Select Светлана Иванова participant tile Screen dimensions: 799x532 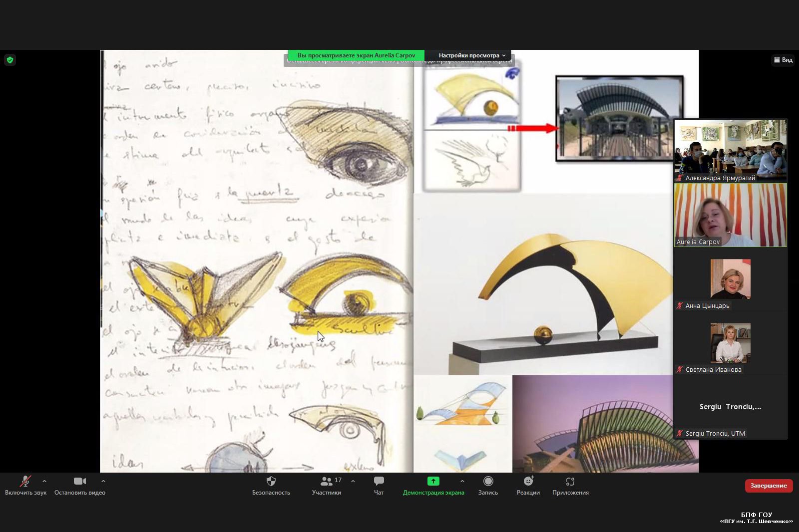point(731,343)
